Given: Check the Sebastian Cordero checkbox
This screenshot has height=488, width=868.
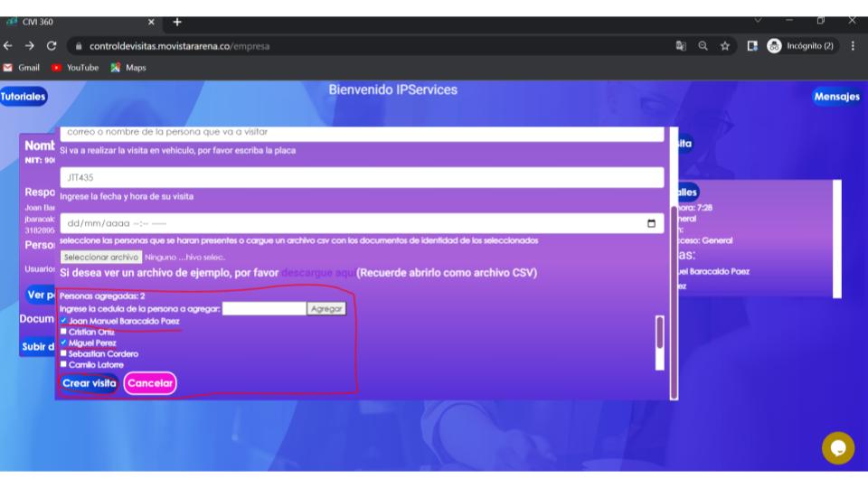Looking at the screenshot, I should tap(63, 353).
